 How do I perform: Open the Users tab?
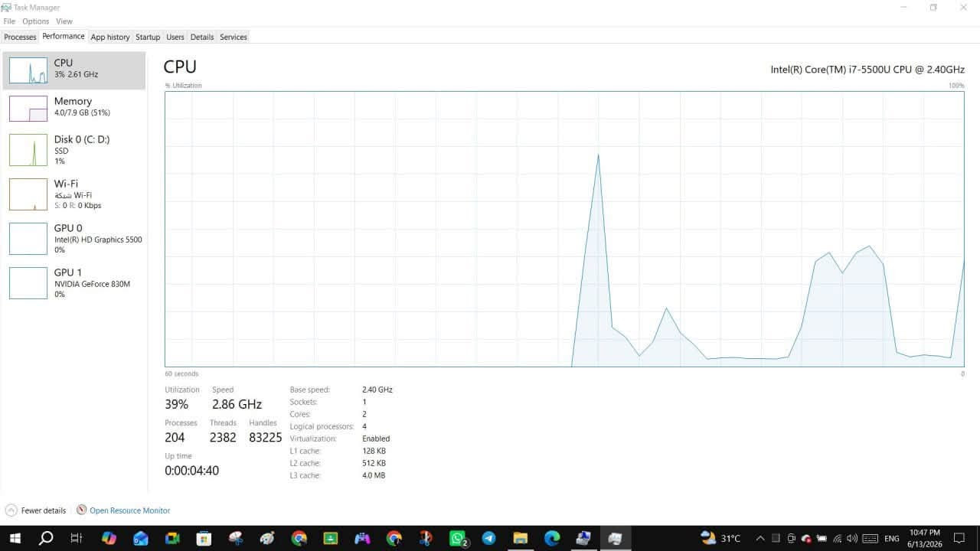175,37
